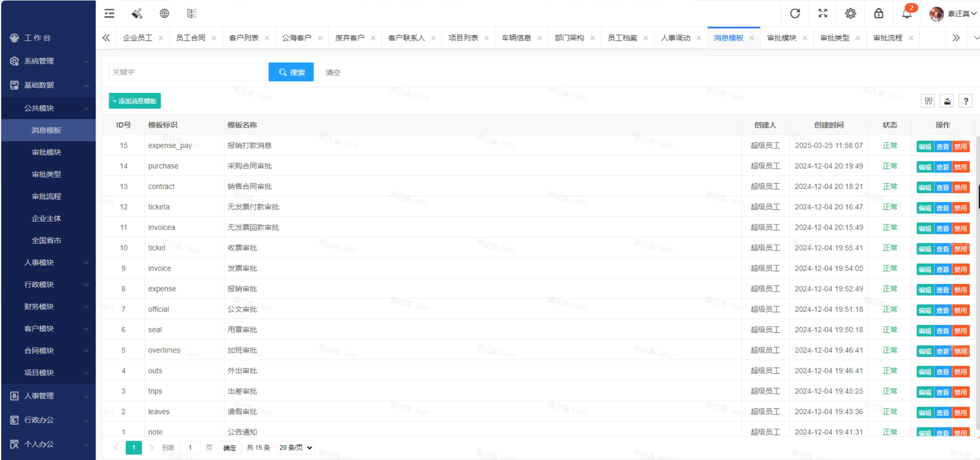Image resolution: width=980 pixels, height=460 pixels.
Task: Click the 添加消息模板 button
Action: 135,101
